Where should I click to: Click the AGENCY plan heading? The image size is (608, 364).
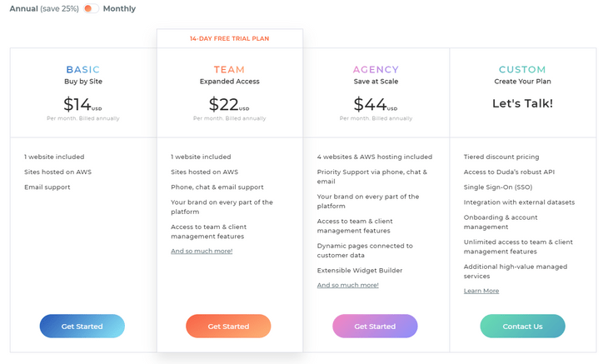coord(376,70)
